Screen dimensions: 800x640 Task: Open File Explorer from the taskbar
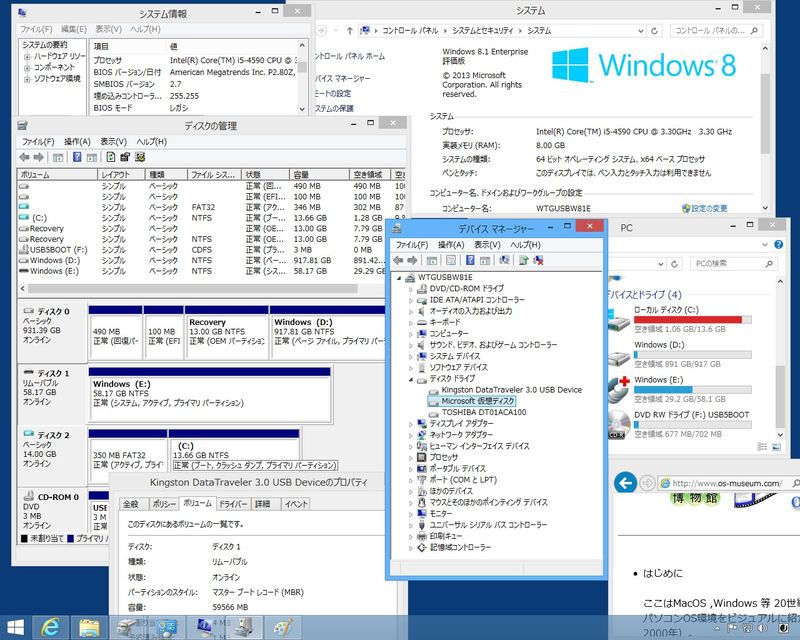click(89, 627)
